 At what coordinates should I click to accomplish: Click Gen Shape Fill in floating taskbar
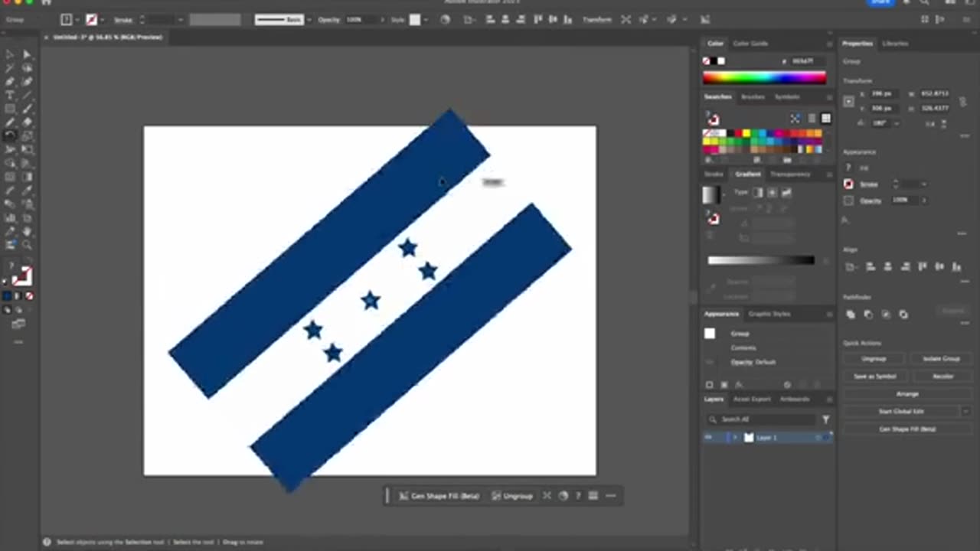click(439, 496)
